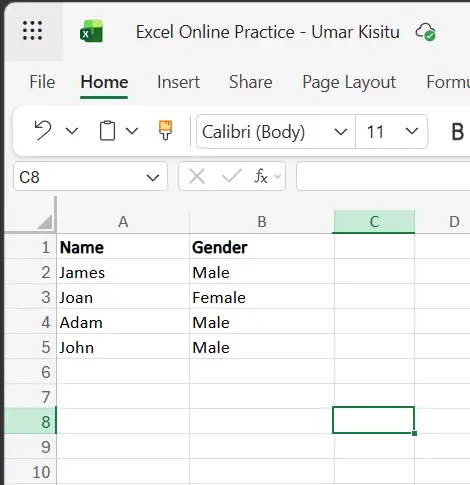Switch to the Formulas tab
470x485 pixels.
tap(448, 82)
